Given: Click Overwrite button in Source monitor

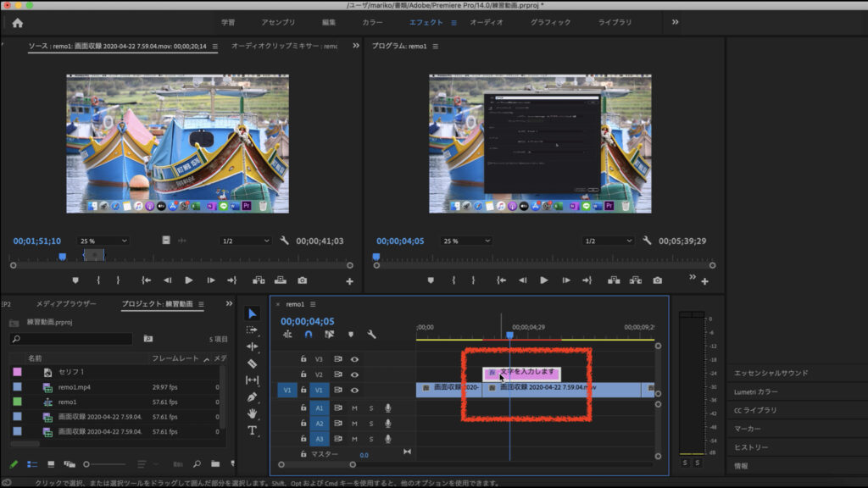Looking at the screenshot, I should pyautogui.click(x=281, y=280).
